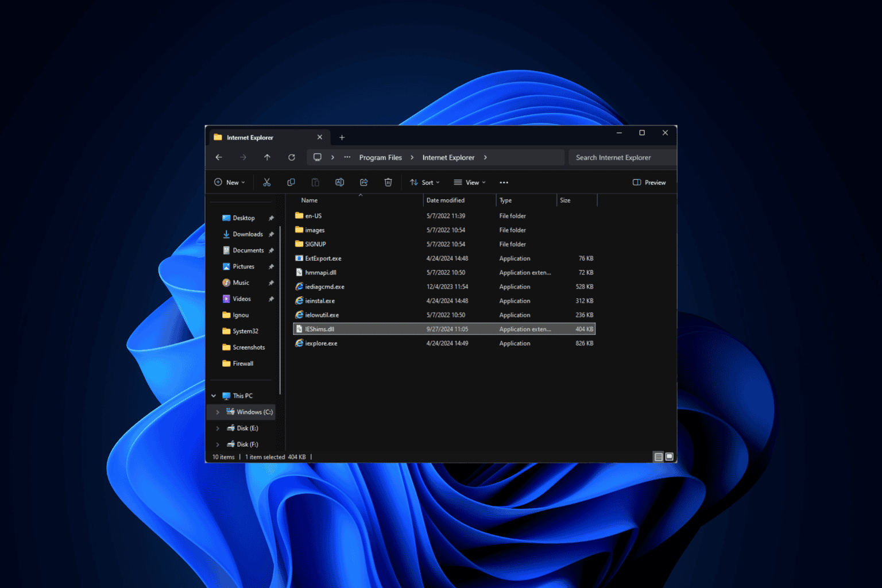Go forward with the right arrow
882x588 pixels.
pyautogui.click(x=243, y=157)
